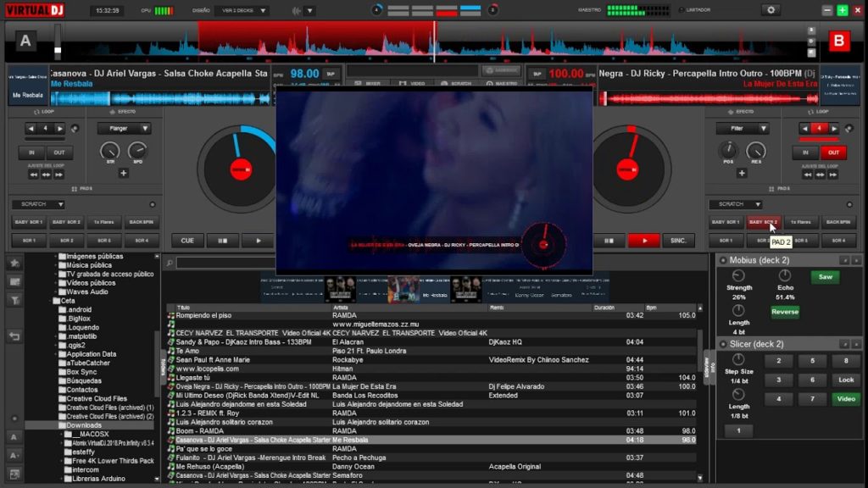
Task: Set loop IN on left deck
Action: coord(31,152)
